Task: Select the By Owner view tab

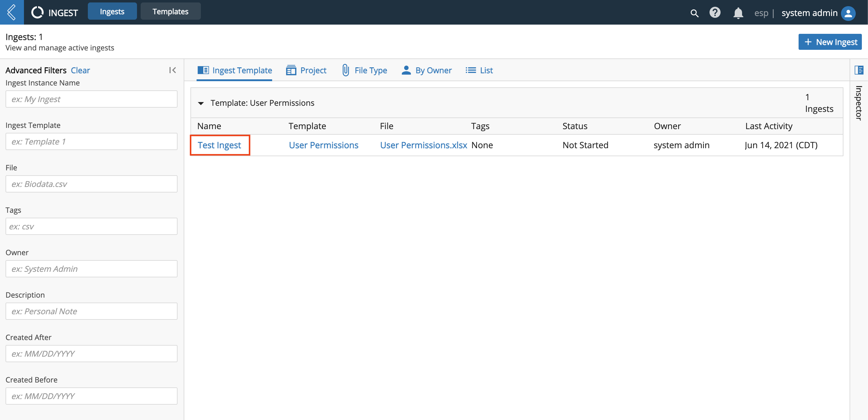Action: [427, 70]
